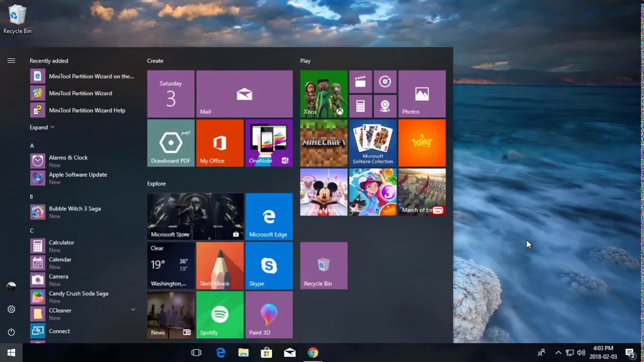
Task: Click the letter B section header
Action: (x=31, y=197)
